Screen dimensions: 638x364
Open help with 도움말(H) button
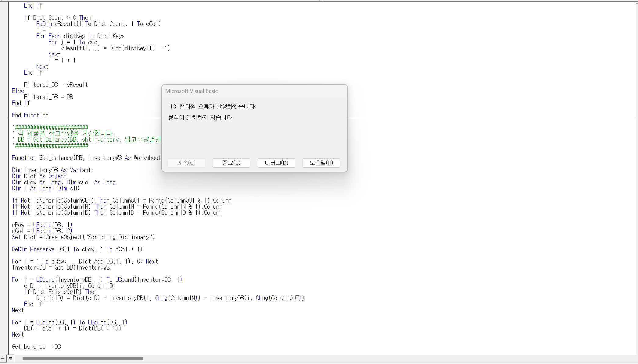click(x=321, y=163)
